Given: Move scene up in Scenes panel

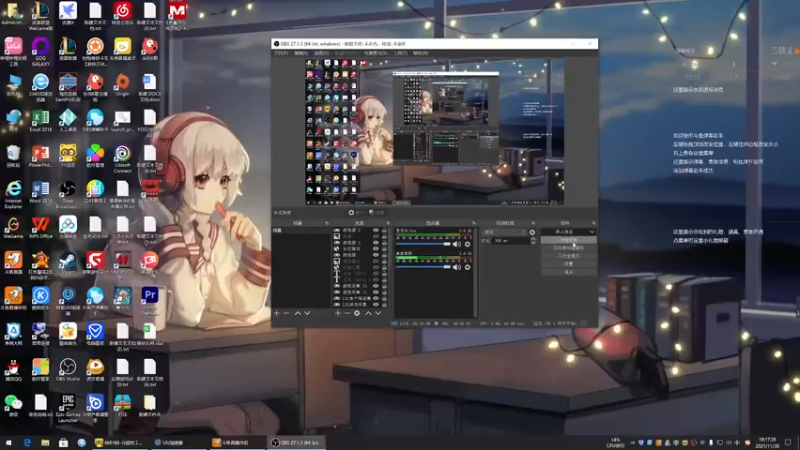Looking at the screenshot, I should click(x=297, y=313).
